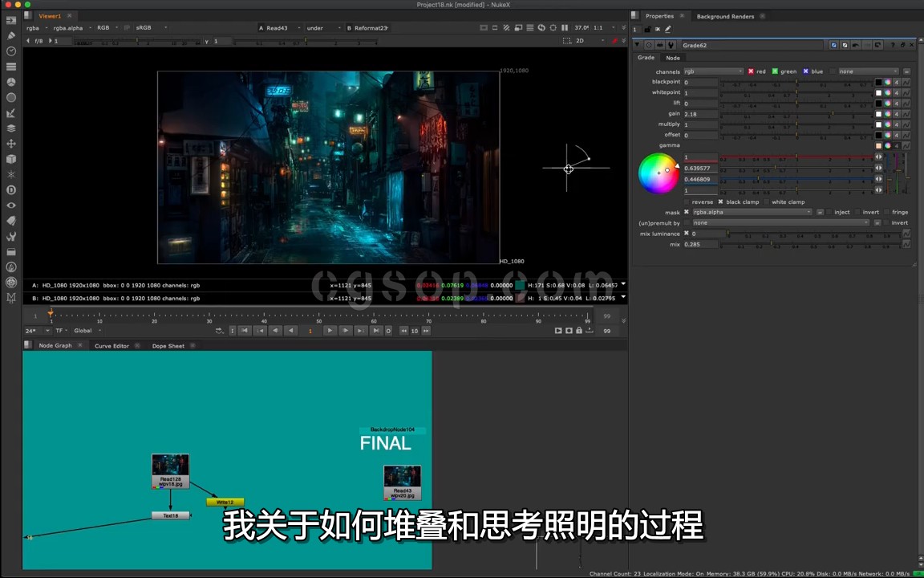Click the blackpoint black color swatch

coord(878,82)
